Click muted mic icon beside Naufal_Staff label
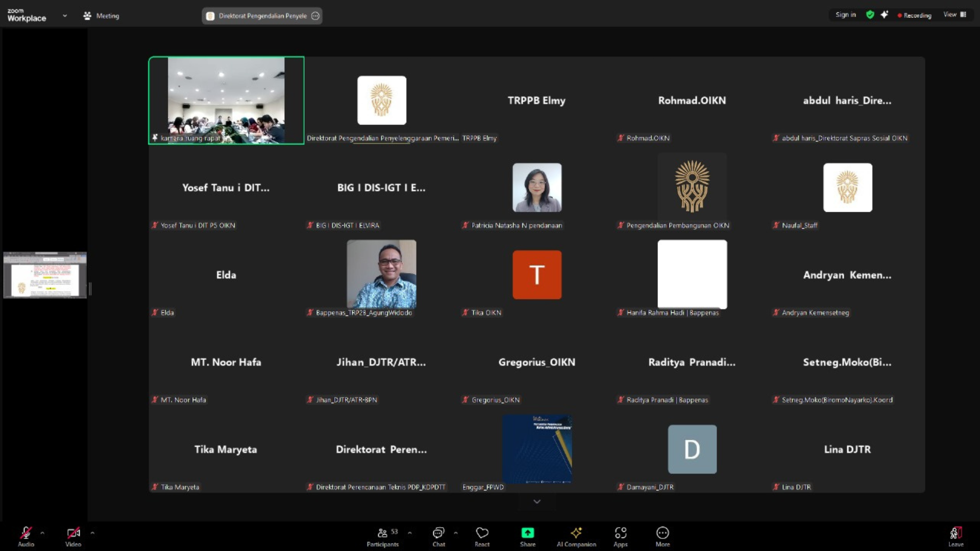980x551 pixels. tap(776, 226)
